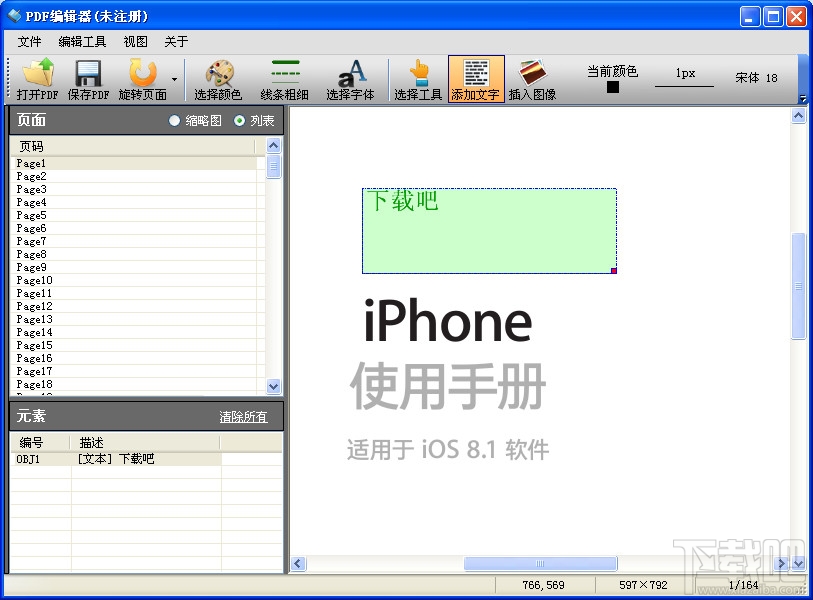Rotate page using 旋转页面 icon
Viewport: 813px width, 600px height.
142,79
